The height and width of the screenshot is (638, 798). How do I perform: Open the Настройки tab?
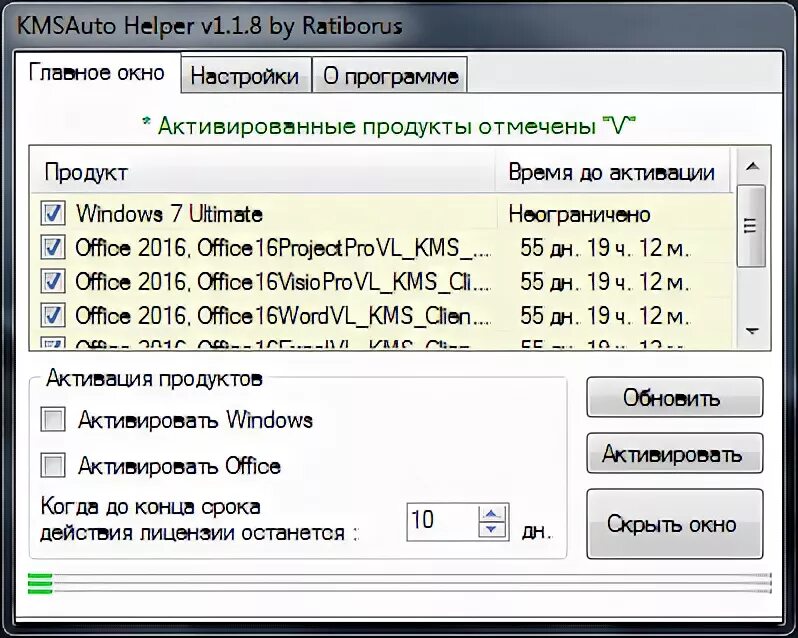(x=245, y=76)
